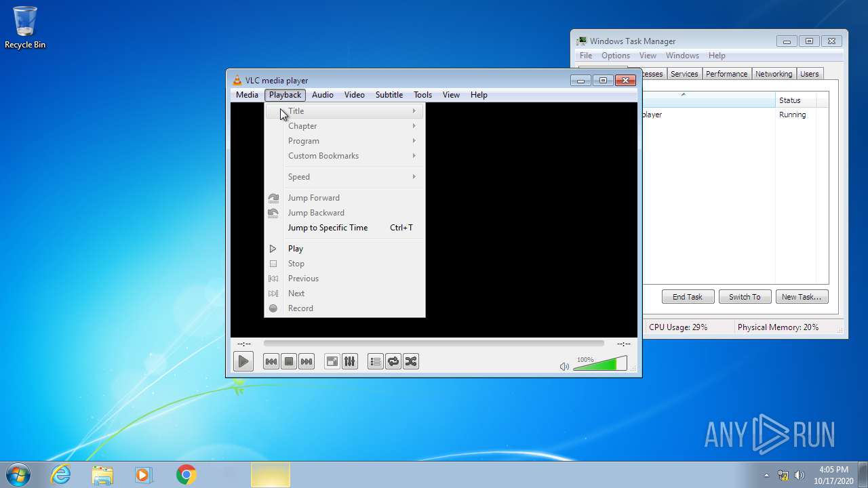Viewport: 868px width, 488px height.
Task: Open the Recycle Bin desktop icon
Action: [25, 28]
